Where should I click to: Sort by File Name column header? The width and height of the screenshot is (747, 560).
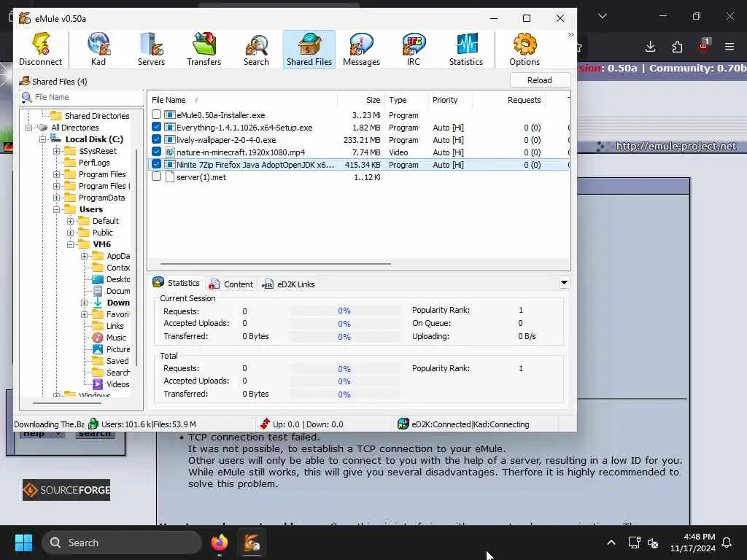242,100
